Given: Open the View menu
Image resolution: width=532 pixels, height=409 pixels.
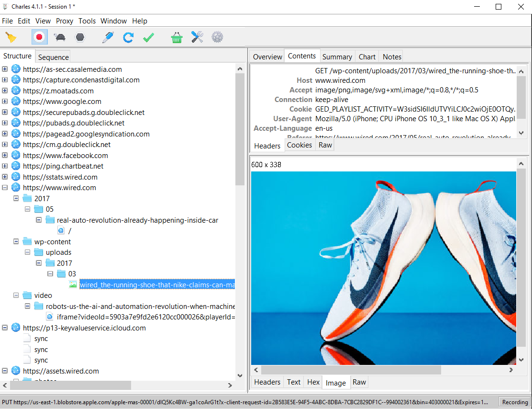Looking at the screenshot, I should pyautogui.click(x=43, y=21).
